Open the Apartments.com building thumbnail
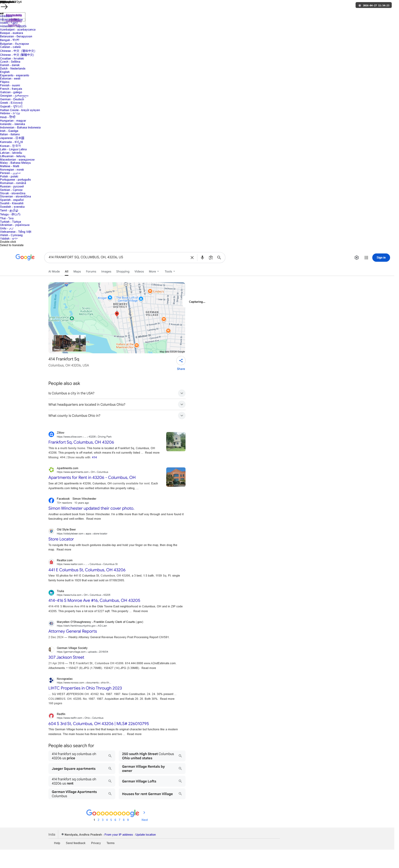 pyautogui.click(x=176, y=477)
